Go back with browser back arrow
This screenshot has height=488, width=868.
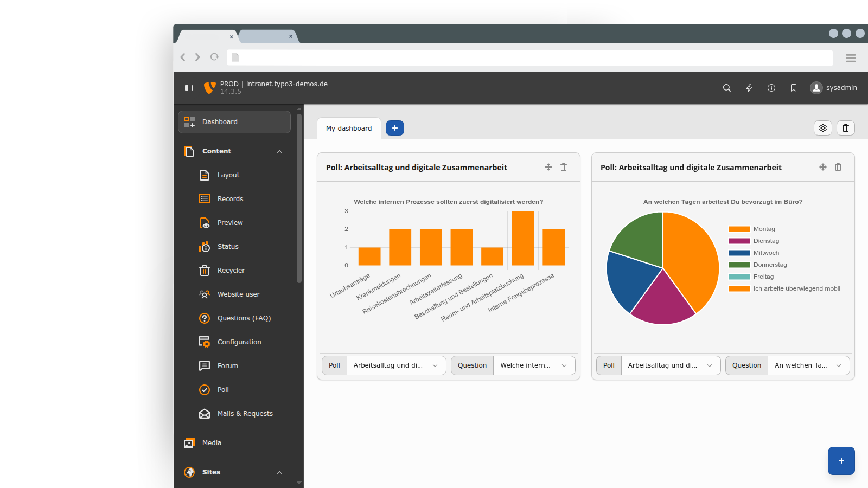[183, 57]
